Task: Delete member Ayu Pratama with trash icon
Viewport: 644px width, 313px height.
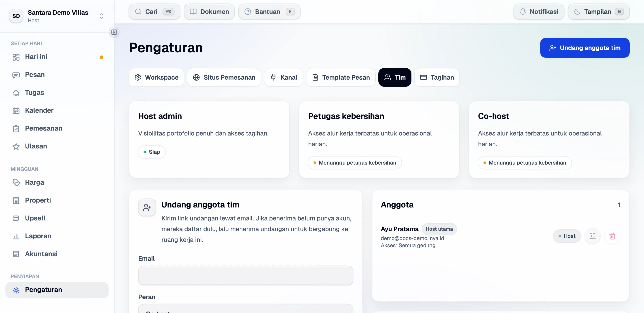Action: 612,236
